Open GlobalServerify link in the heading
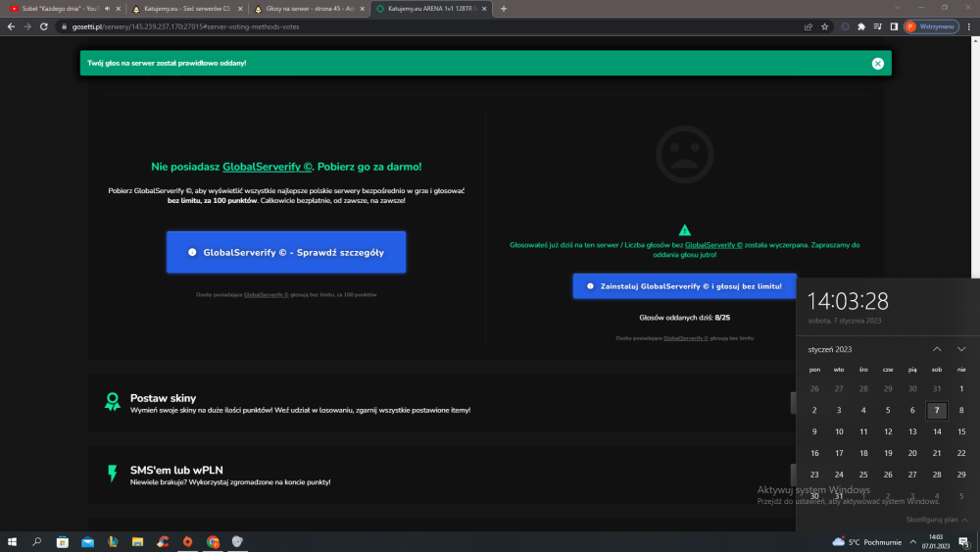980x552 pixels. click(x=267, y=167)
